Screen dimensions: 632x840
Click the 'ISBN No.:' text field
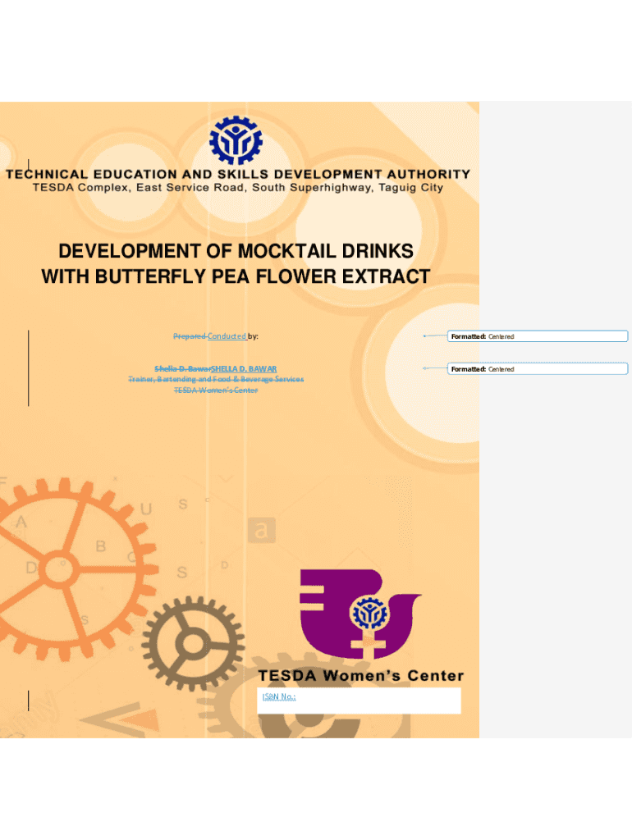coord(360,700)
